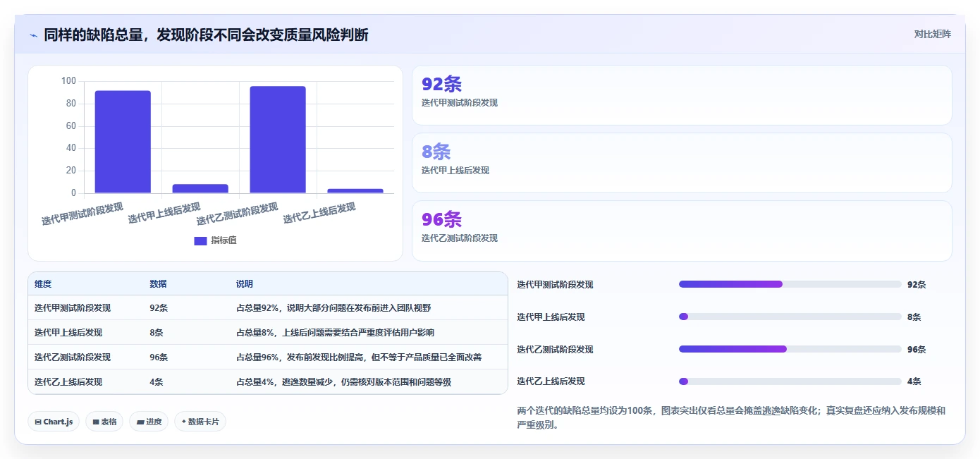Click the 迭代乙测试阶段发现 bar in chart
980x459 pixels.
[278, 140]
